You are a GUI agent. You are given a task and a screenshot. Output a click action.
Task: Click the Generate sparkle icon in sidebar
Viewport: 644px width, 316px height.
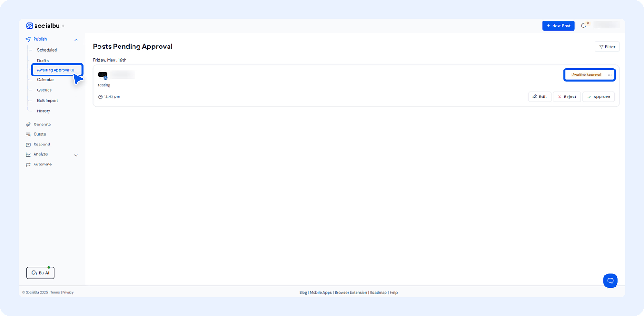click(x=28, y=124)
